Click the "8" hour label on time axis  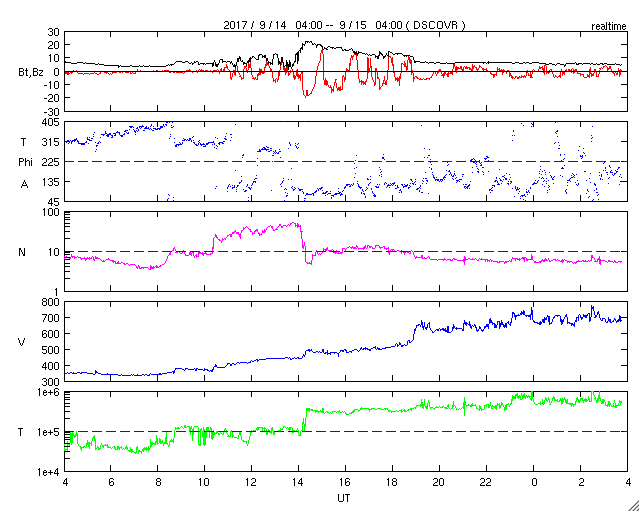click(158, 483)
